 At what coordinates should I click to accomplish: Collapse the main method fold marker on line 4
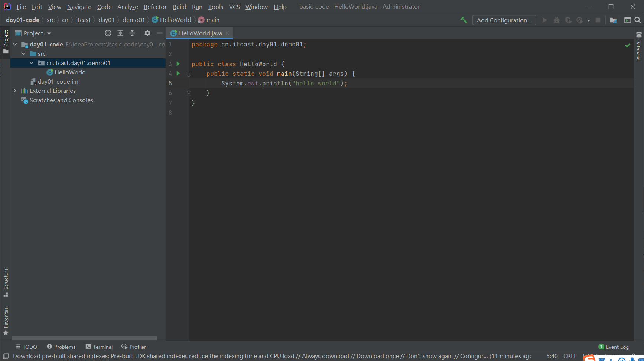point(189,74)
